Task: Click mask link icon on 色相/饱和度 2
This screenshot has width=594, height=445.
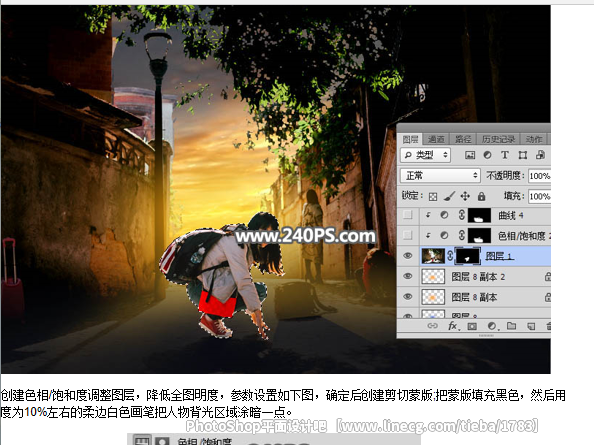Action: [461, 235]
